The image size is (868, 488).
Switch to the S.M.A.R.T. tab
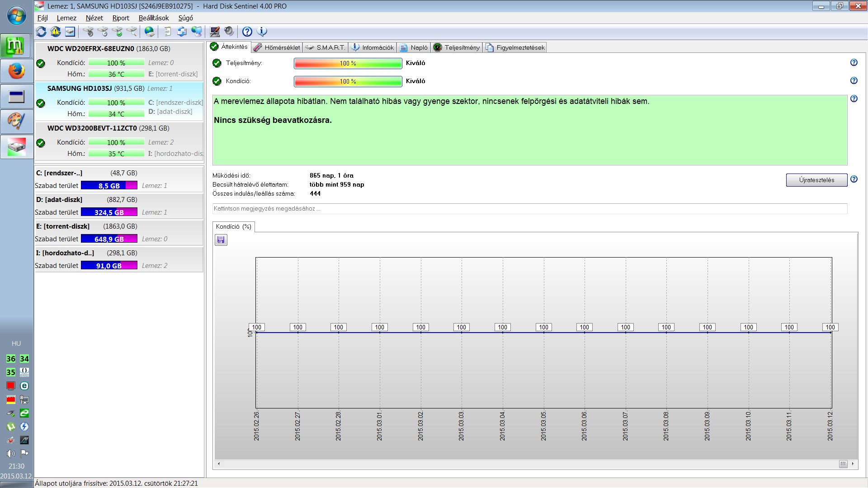pyautogui.click(x=325, y=47)
